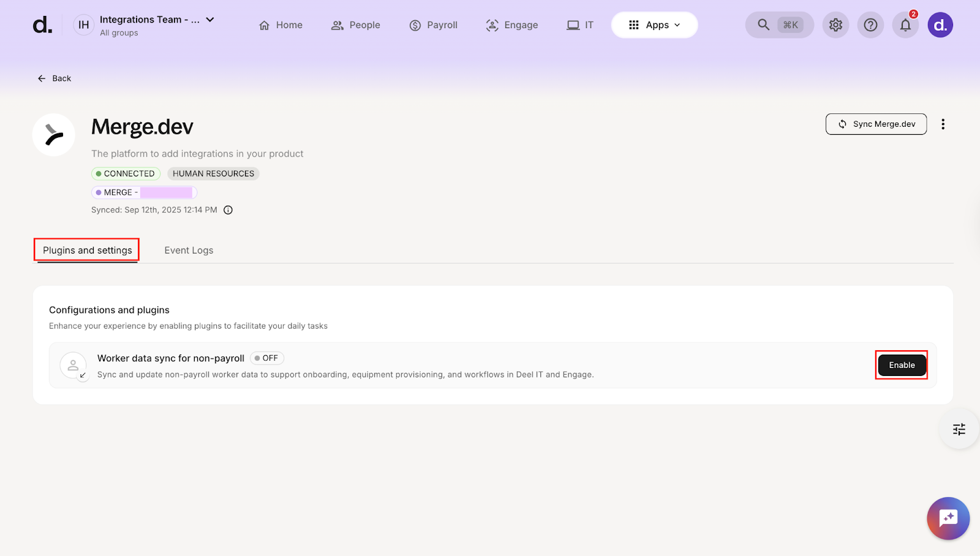Open the AI chat assistant bubble

[x=948, y=518]
